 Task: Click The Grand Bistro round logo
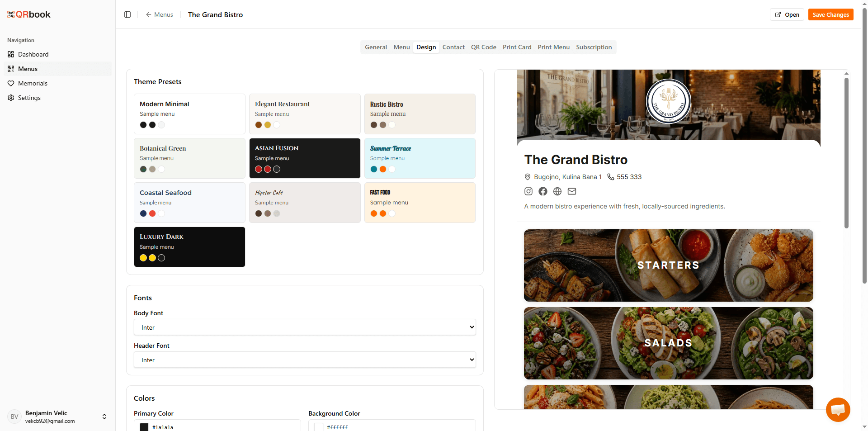669,102
